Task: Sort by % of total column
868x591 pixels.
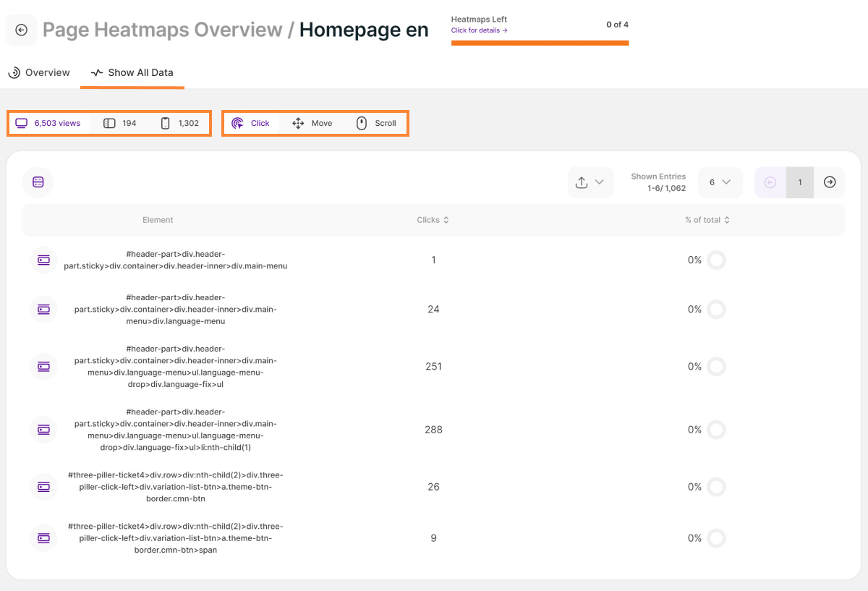Action: pyautogui.click(x=707, y=220)
